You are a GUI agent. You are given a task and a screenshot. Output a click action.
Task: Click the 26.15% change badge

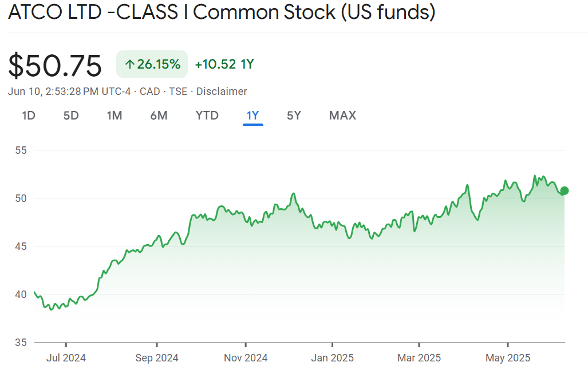point(152,64)
